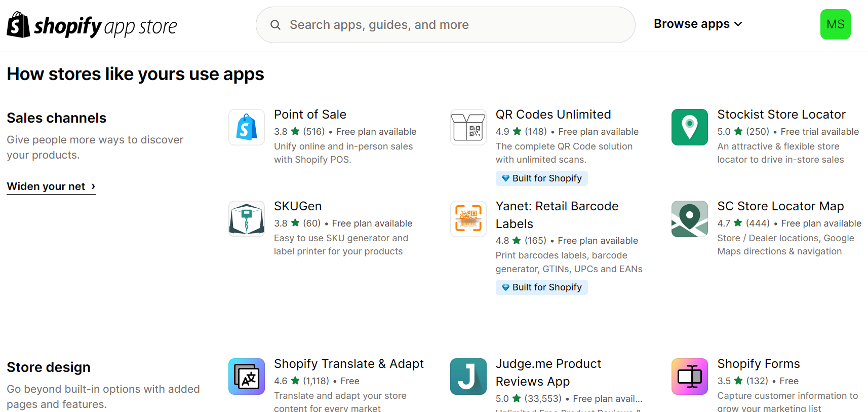The width and height of the screenshot is (868, 412).
Task: Open the Point of Sale app icon
Action: pyautogui.click(x=246, y=127)
